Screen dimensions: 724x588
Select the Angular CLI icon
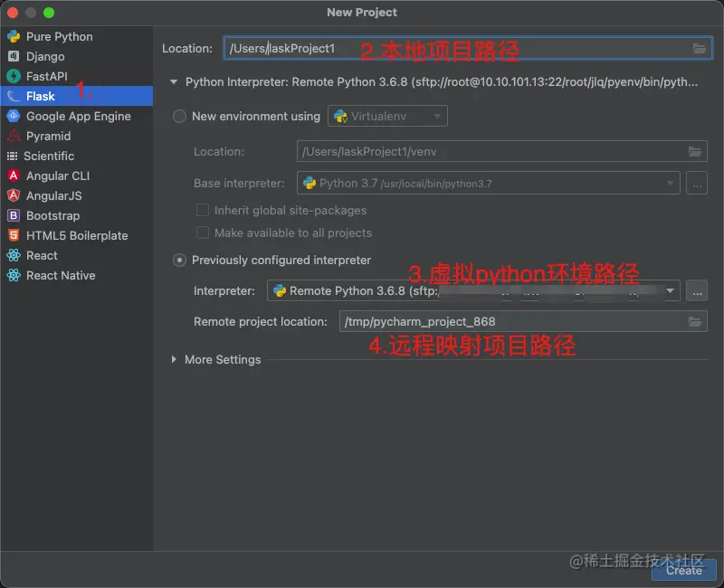coord(14,175)
